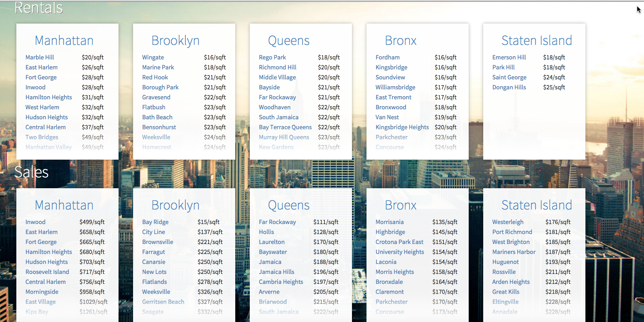Select the City Line link

pyautogui.click(x=154, y=232)
